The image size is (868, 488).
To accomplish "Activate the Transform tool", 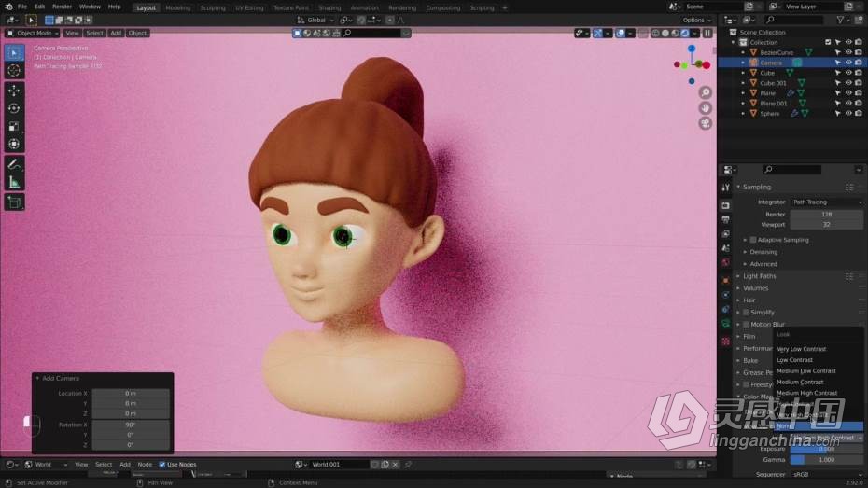I will pos(14,144).
